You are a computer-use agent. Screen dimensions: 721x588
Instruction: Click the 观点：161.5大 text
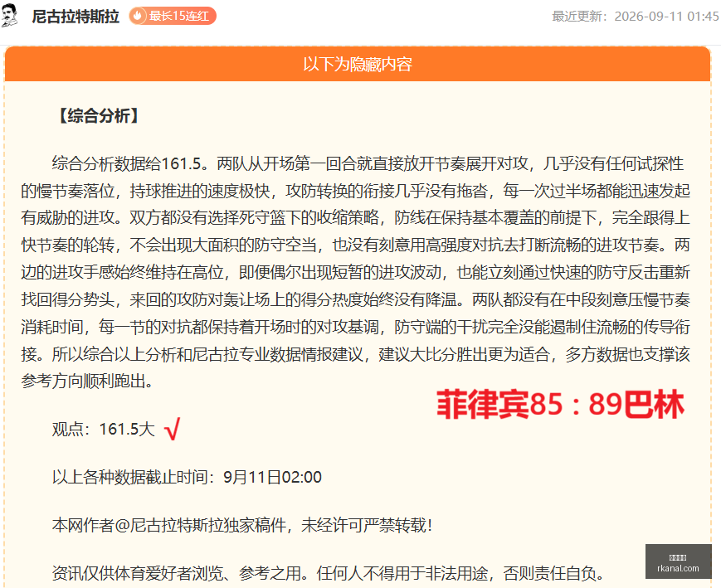104,429
